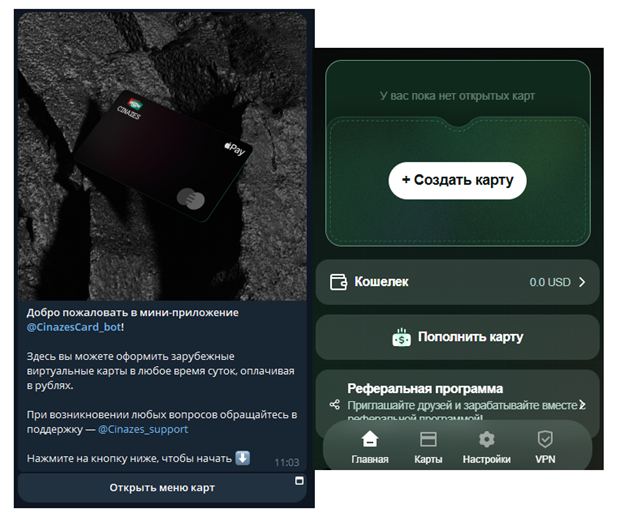Click the Открыть меню карт button

click(x=162, y=487)
